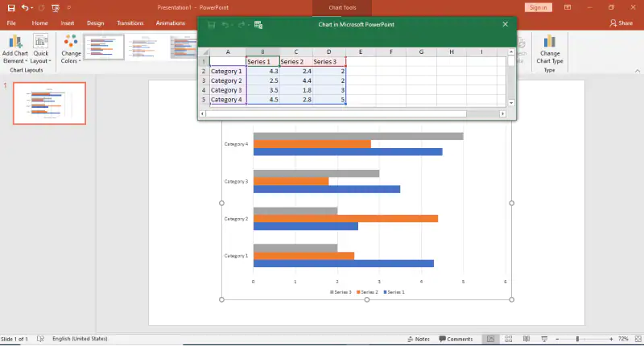Select slide 1 thumbnail in slide panel
This screenshot has height=346, width=644.
tap(49, 103)
